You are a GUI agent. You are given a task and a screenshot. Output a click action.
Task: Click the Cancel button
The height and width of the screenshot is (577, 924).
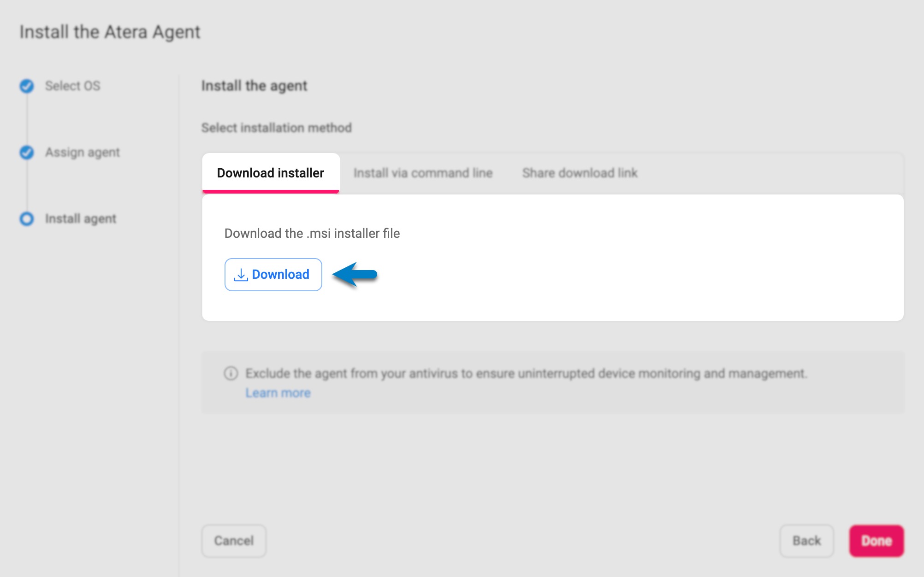(234, 541)
